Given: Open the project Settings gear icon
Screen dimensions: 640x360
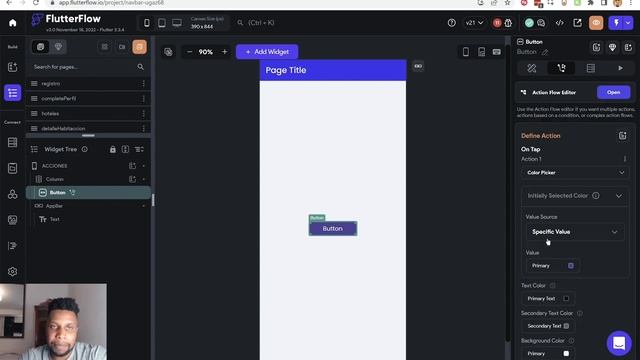Looking at the screenshot, I should point(13,271).
